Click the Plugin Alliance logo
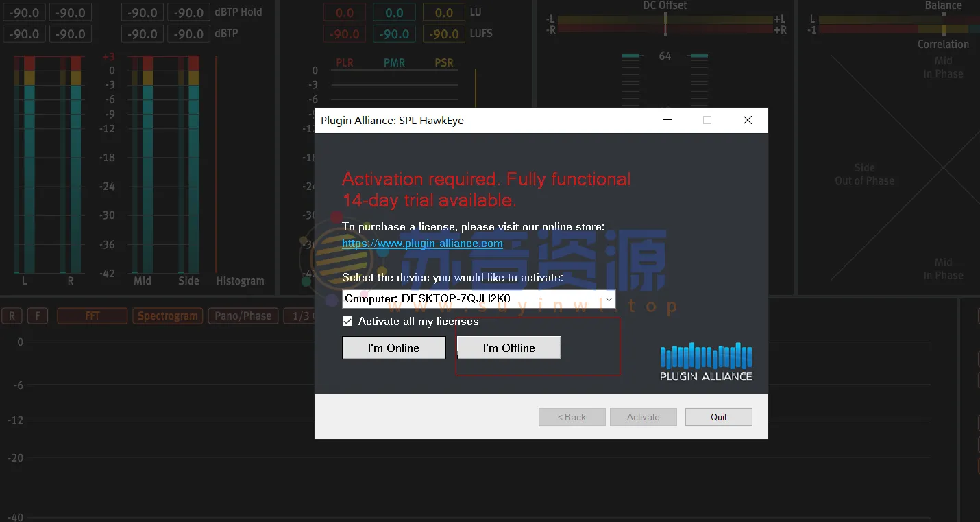Screen dimensions: 980x522 [x=706, y=361]
